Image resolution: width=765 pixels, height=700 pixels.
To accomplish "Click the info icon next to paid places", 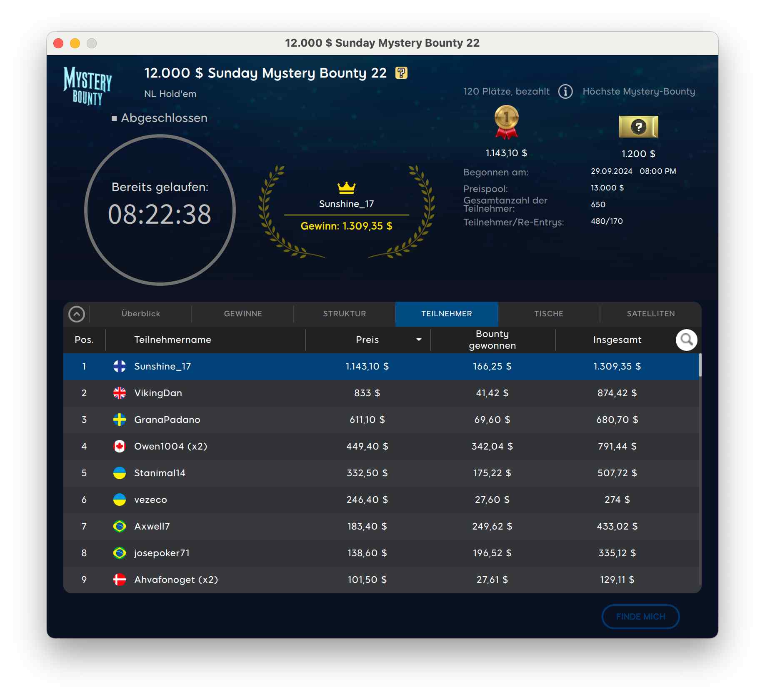I will click(x=565, y=91).
